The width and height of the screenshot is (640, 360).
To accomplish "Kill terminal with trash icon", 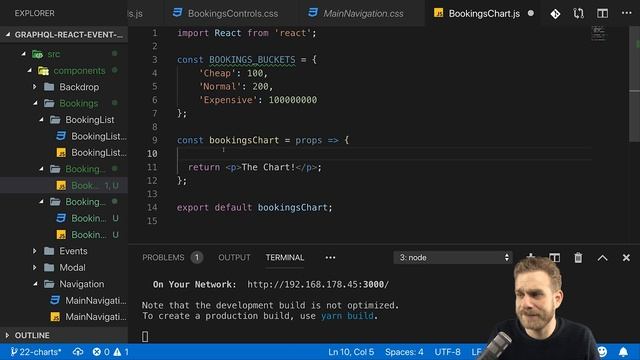I will [578, 258].
